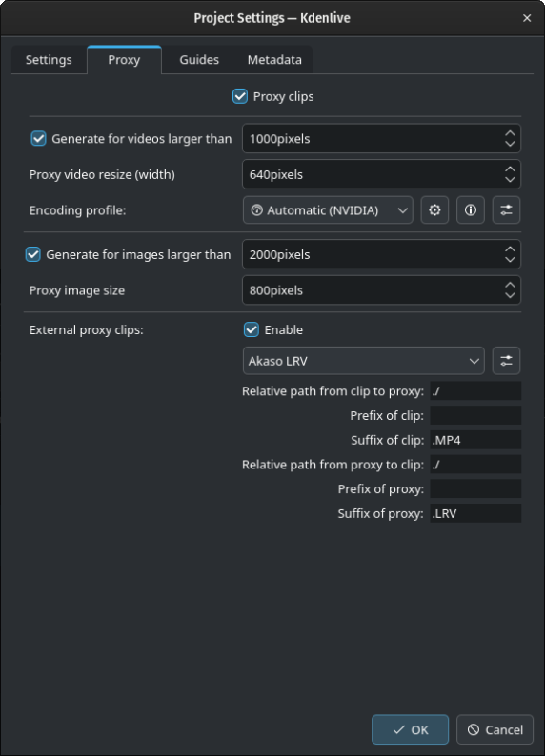Screen dimensions: 545x756
Task: Decrease proxy video resize width value
Action: click(x=510, y=179)
